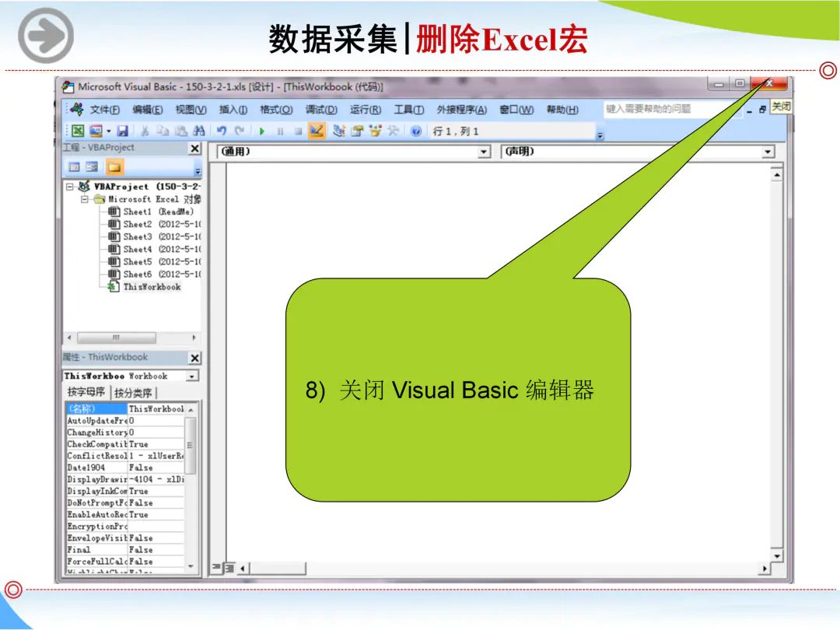Viewport: 840px width, 630px height.
Task: Click the View Object icon in project pane
Action: (92, 167)
